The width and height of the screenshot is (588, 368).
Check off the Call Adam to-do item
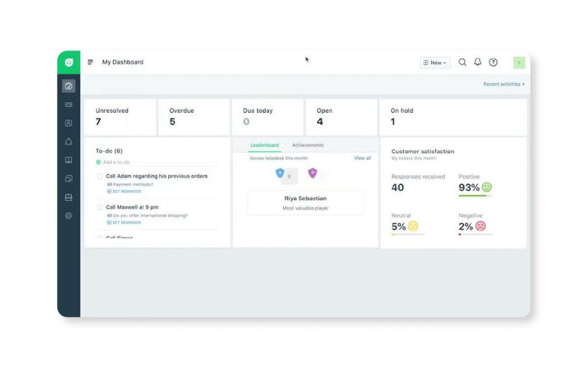(100, 176)
